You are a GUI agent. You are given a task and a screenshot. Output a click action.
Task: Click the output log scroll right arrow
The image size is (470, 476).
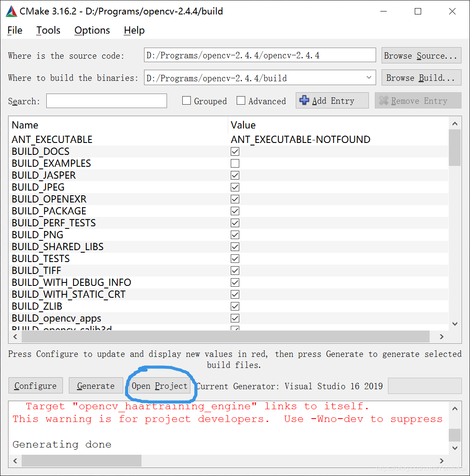pos(442,461)
